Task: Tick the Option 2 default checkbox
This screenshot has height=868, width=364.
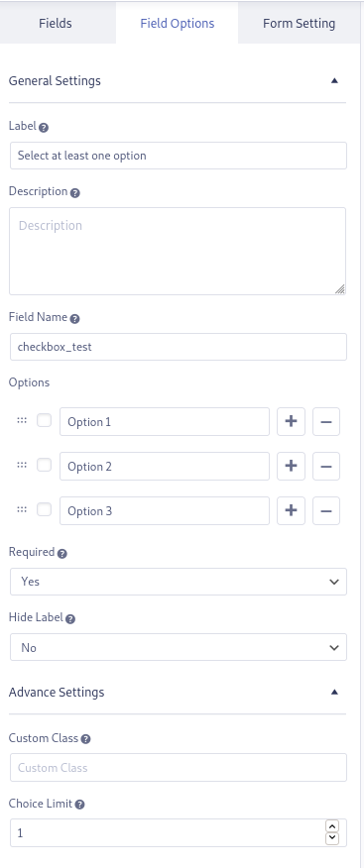Action: pyautogui.click(x=45, y=465)
